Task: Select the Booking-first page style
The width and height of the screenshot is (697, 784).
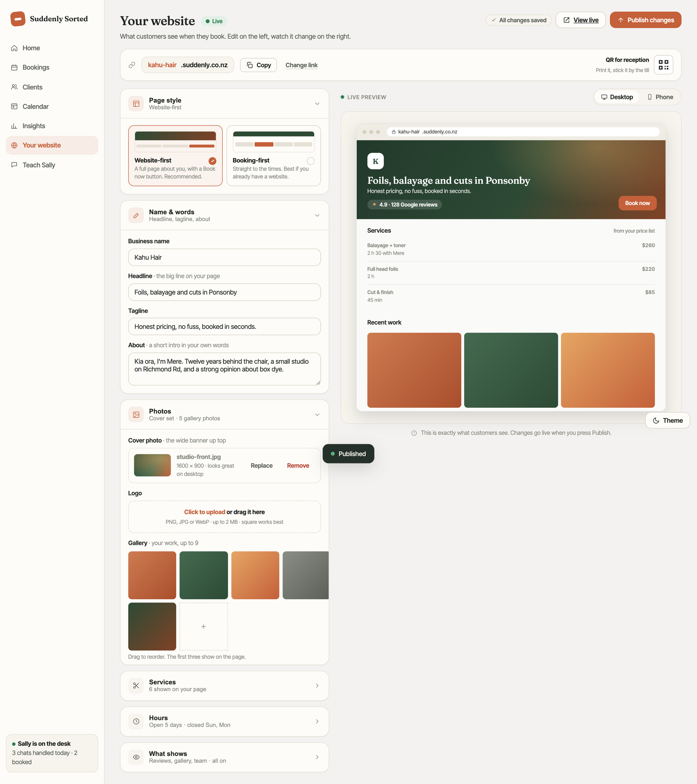Action: tap(274, 156)
